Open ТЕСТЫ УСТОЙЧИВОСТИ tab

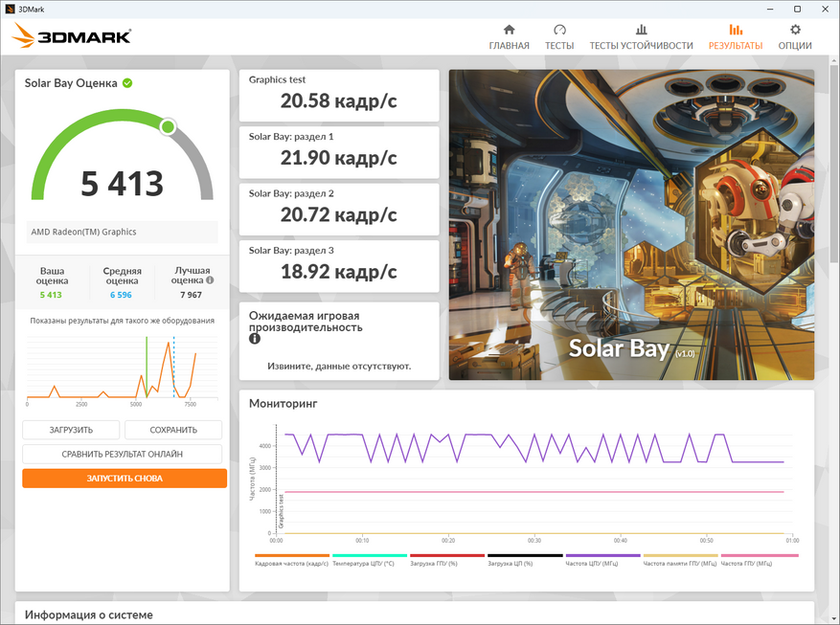641,46
